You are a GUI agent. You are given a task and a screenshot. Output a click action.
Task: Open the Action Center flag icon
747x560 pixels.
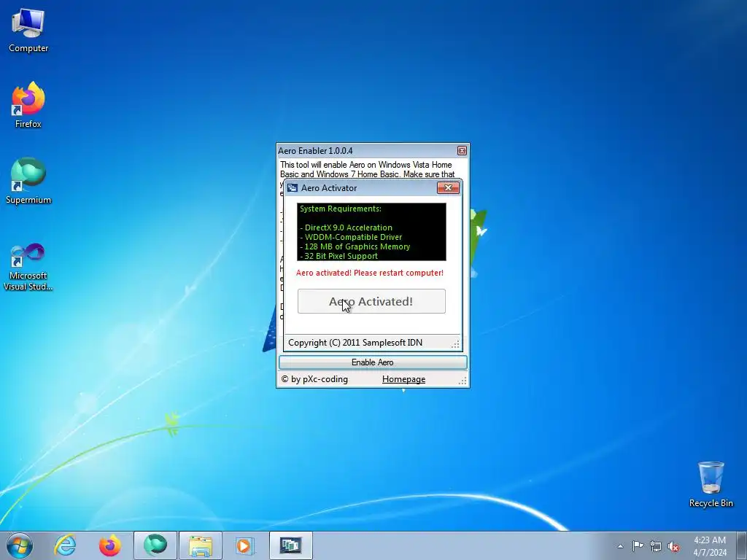[638, 546]
